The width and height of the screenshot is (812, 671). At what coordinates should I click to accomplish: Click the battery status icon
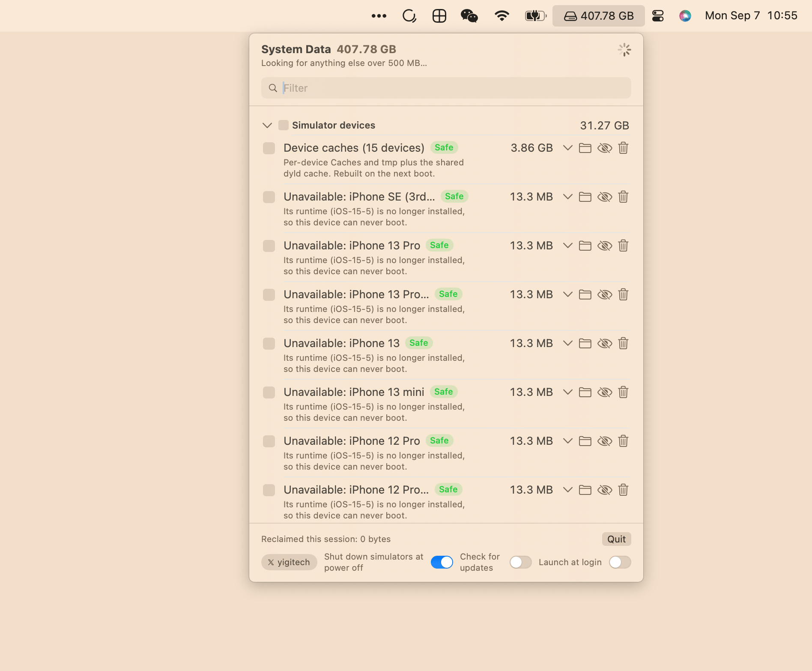(536, 16)
